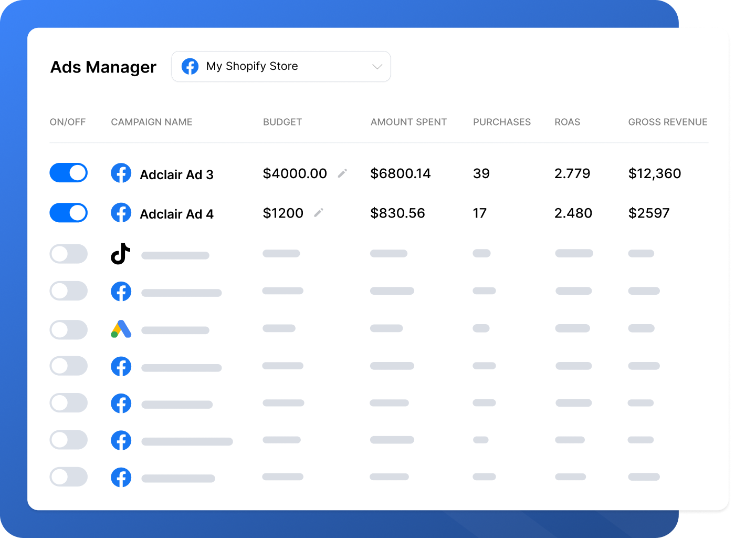The height and width of the screenshot is (538, 756).
Task: Click the 17 purchases value
Action: [x=480, y=213]
